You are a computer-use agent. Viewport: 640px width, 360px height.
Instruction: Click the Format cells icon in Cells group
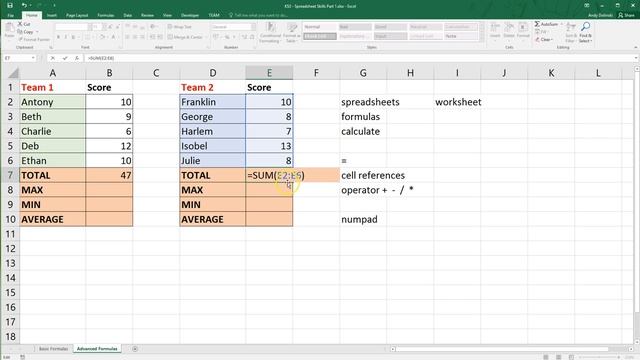523,27
